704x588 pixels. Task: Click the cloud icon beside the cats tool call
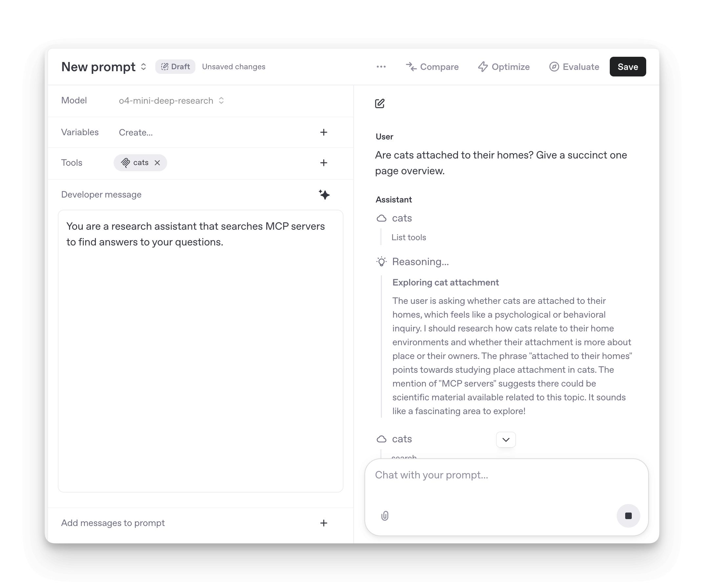(381, 218)
